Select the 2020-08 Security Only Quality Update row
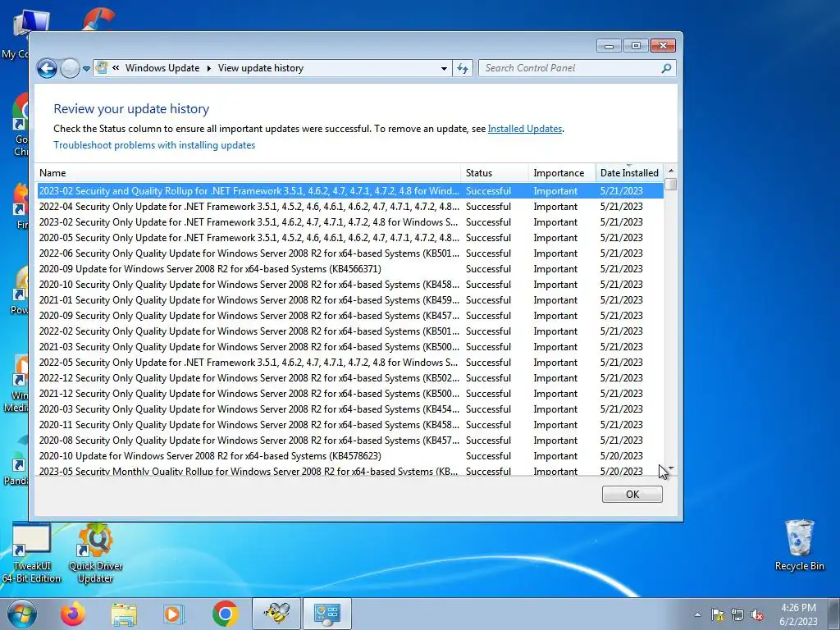The width and height of the screenshot is (840, 630). tap(350, 440)
